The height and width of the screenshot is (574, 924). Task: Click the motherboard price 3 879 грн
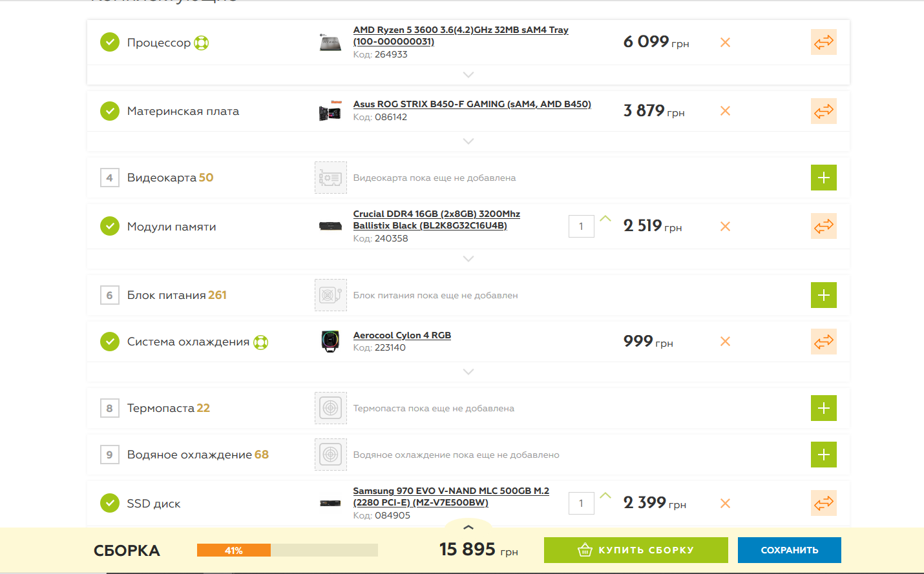click(654, 111)
